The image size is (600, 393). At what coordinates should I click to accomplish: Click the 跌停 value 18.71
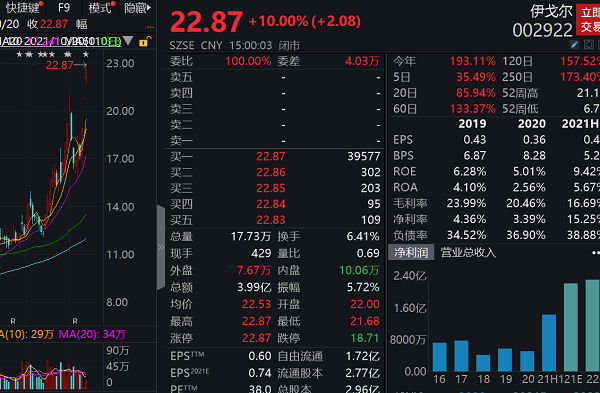(x=365, y=338)
